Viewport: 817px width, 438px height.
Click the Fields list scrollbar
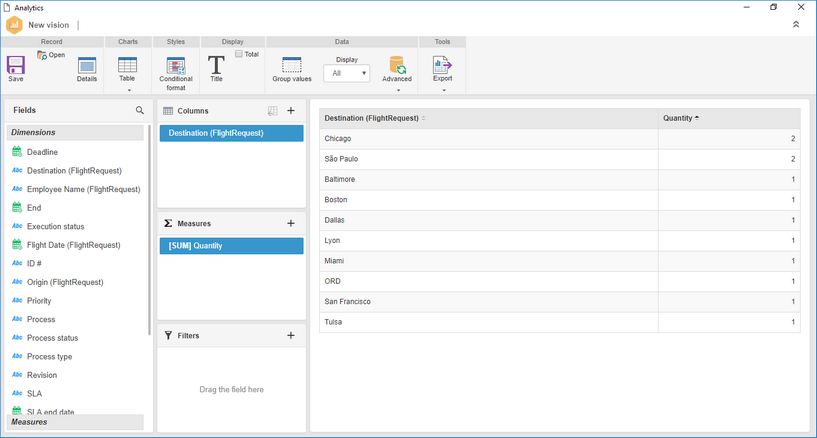point(149,229)
